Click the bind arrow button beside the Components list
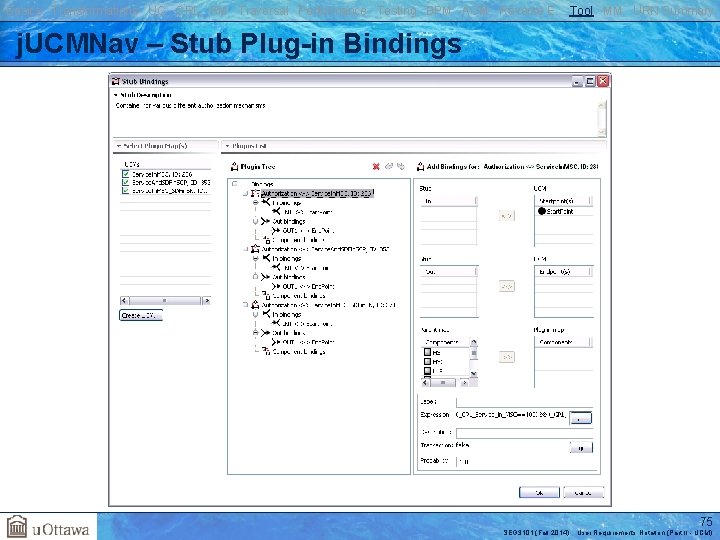 pyautogui.click(x=506, y=357)
